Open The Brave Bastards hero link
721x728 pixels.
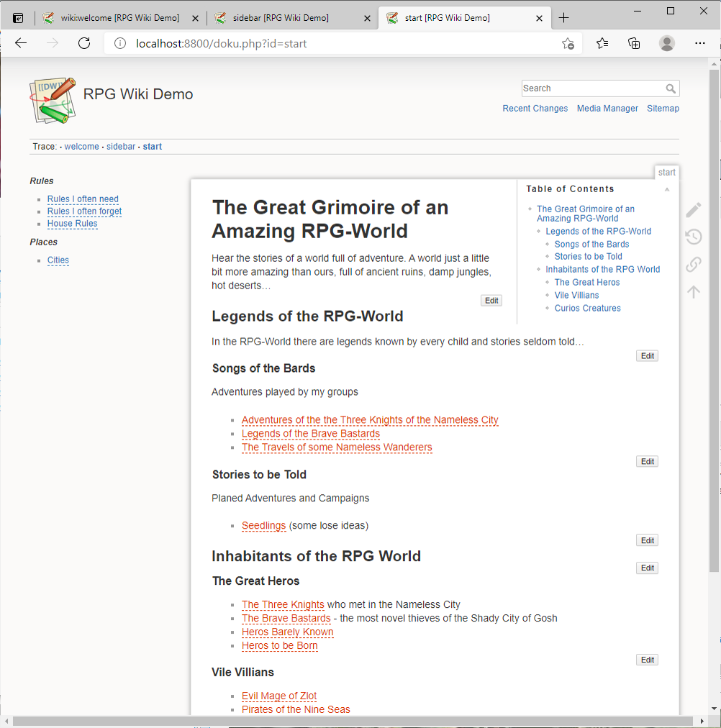(286, 619)
